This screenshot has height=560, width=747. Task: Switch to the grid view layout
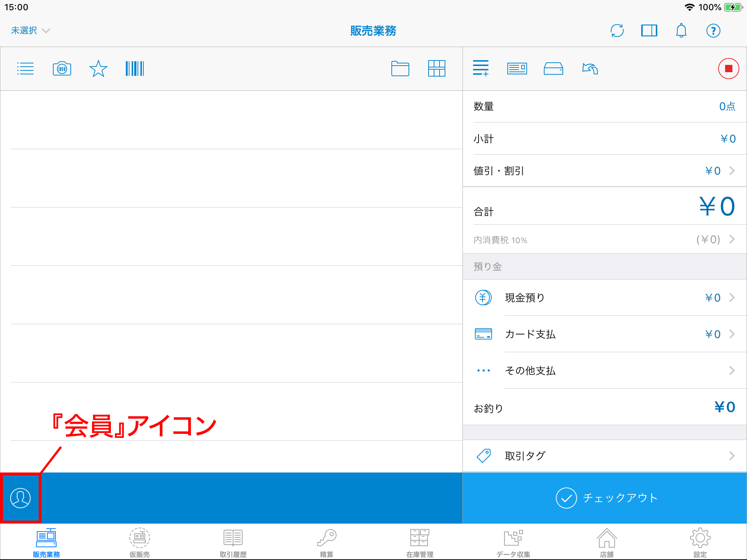point(437,69)
